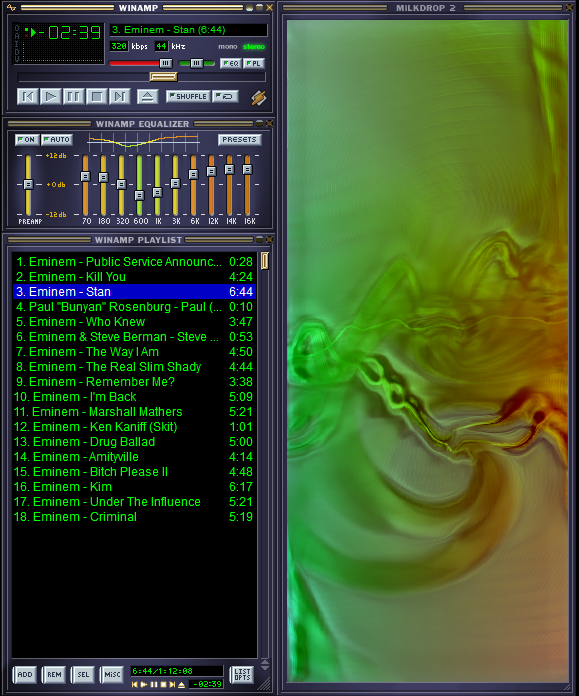Stop playback with the main Stop button
Image resolution: width=579 pixels, height=696 pixels.
[97, 96]
